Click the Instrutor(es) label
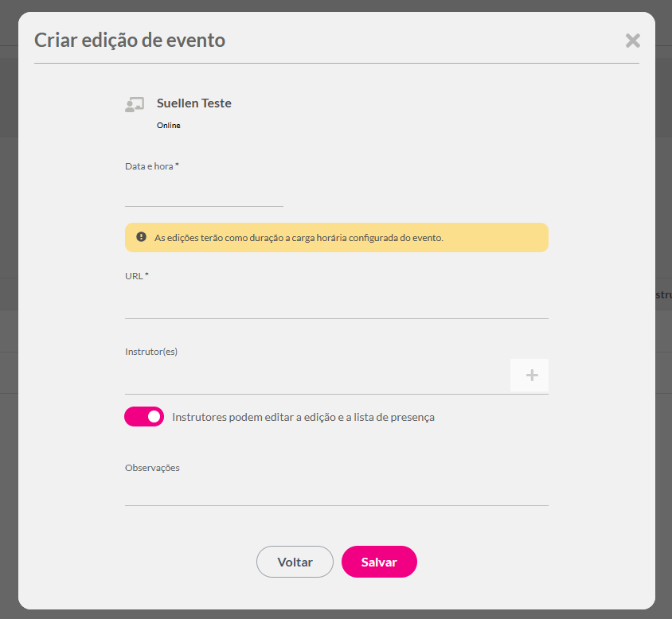Screen dimensions: 672x619 tap(151, 352)
